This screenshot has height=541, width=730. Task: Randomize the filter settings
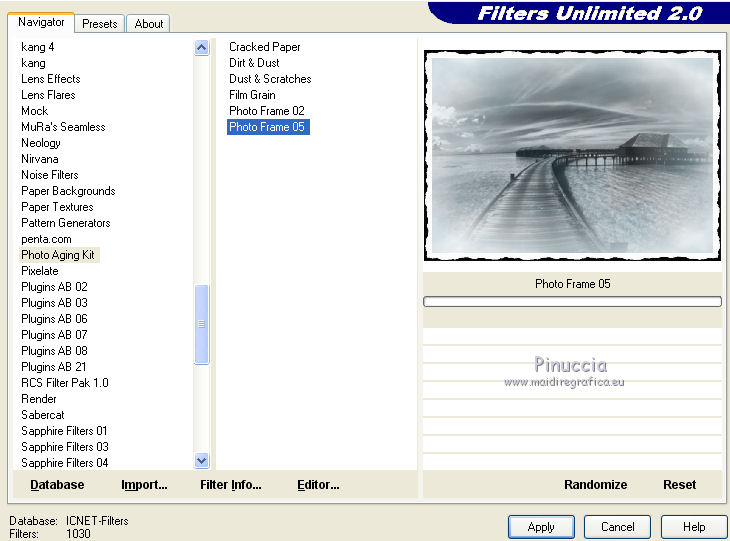pyautogui.click(x=595, y=485)
